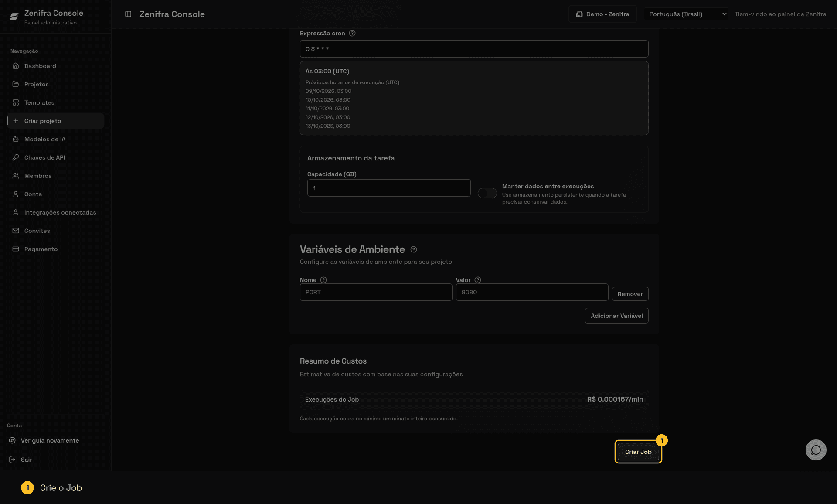Click the Modelos de IA robot icon
The height and width of the screenshot is (504, 837).
tap(16, 139)
